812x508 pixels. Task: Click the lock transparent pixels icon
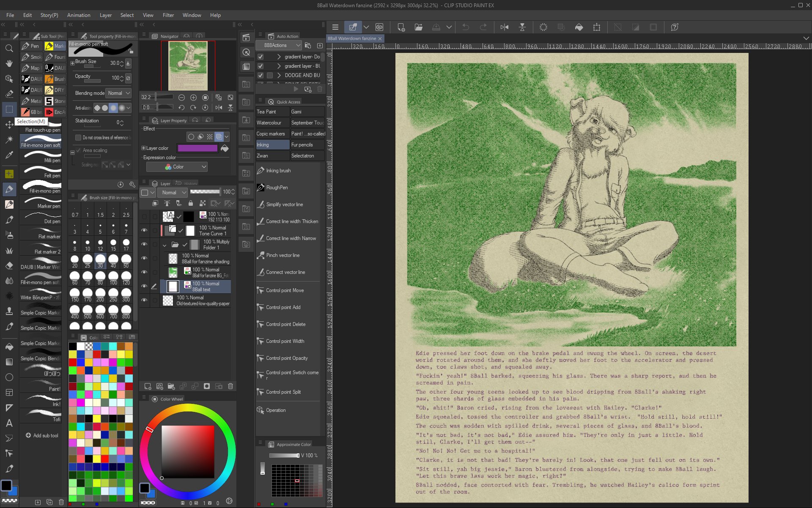pos(203,204)
